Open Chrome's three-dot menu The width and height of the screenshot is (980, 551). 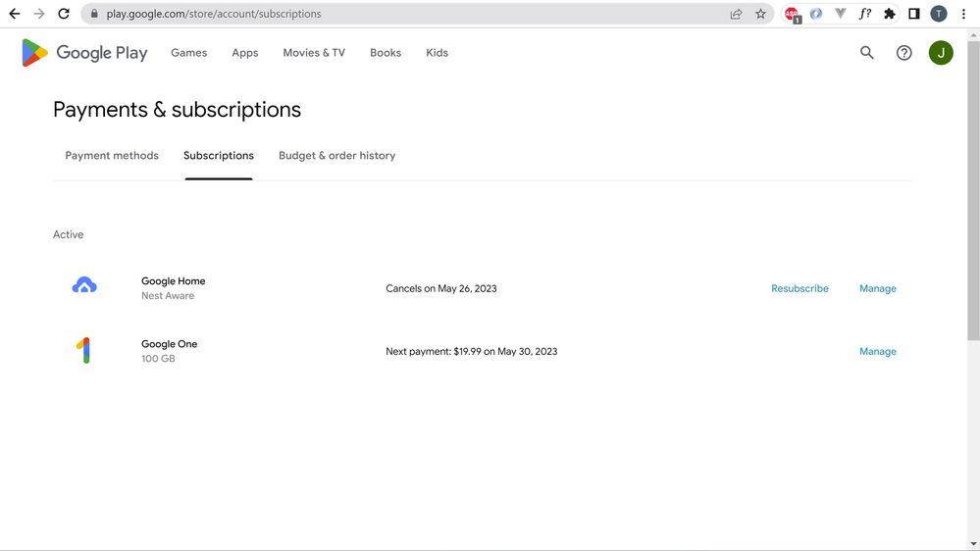(963, 14)
